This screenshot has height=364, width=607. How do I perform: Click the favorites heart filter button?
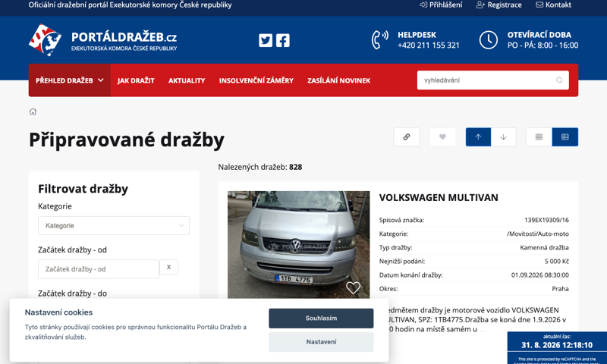[442, 137]
